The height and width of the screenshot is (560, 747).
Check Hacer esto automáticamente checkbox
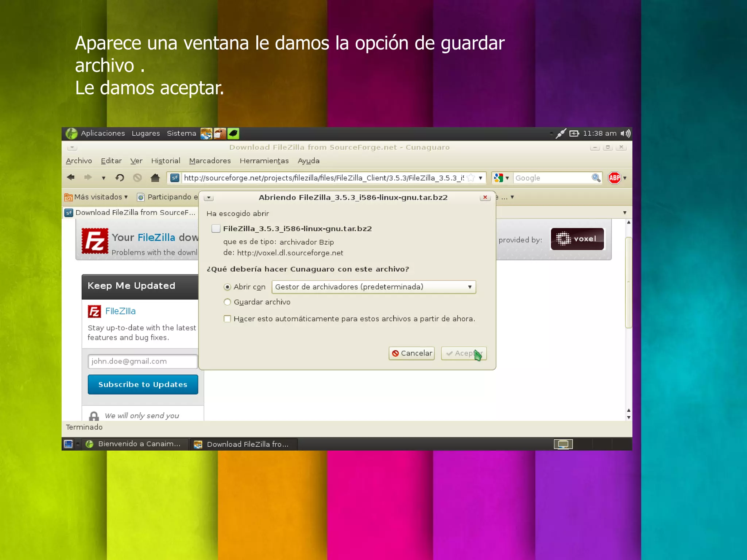click(227, 319)
